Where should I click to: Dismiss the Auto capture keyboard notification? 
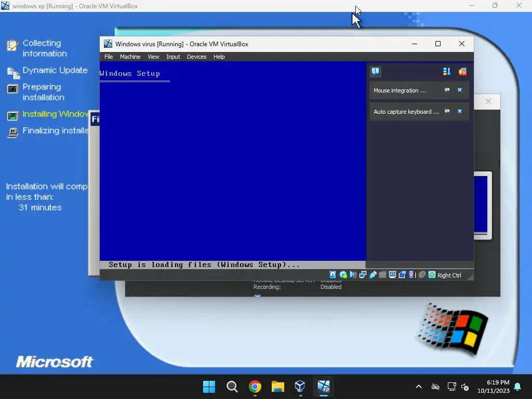[460, 111]
